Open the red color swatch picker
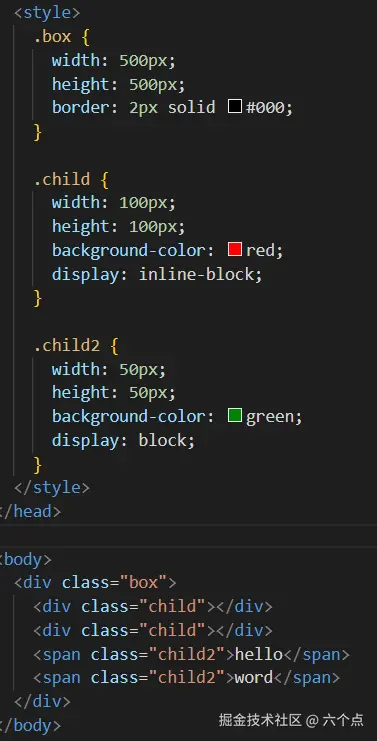 pos(235,249)
